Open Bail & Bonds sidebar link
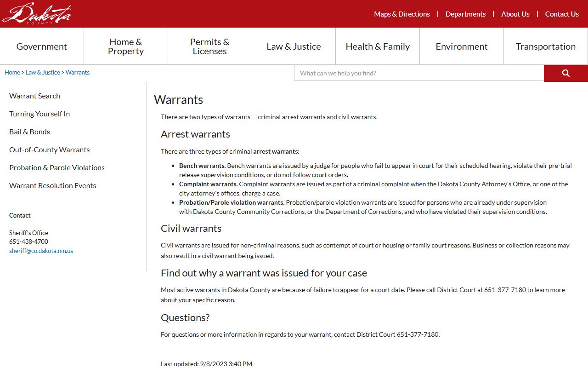This screenshot has height=368, width=588. coord(29,132)
